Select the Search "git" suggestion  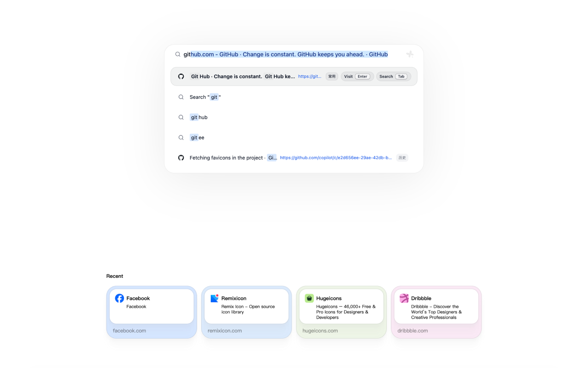point(205,97)
